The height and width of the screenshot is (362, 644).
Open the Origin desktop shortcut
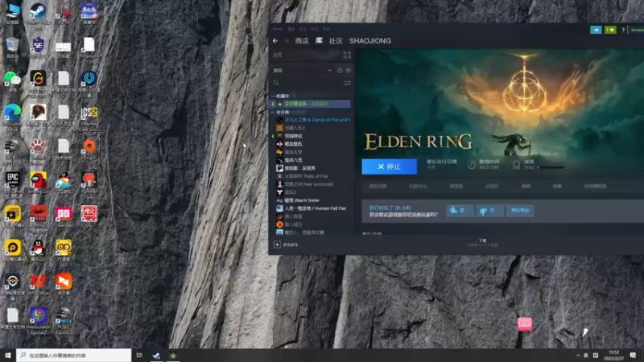point(89,150)
